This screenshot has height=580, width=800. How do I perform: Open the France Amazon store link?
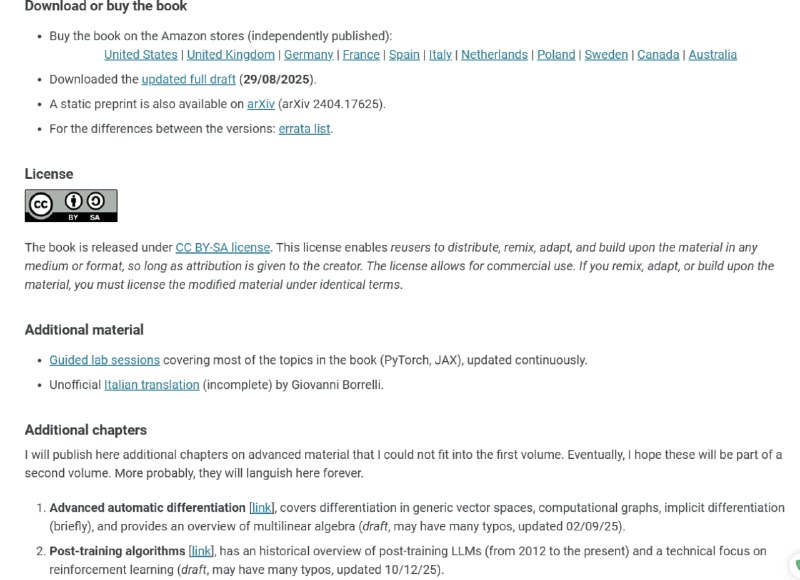(361, 55)
